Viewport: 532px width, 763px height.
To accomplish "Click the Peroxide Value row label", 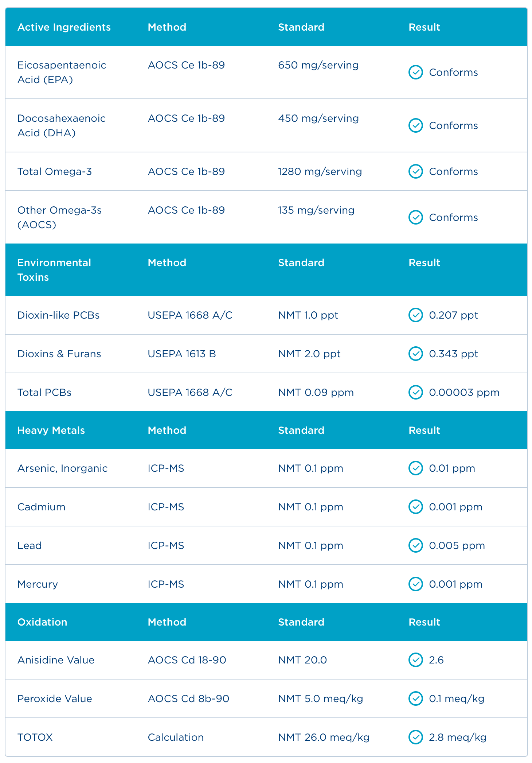I will (x=55, y=698).
